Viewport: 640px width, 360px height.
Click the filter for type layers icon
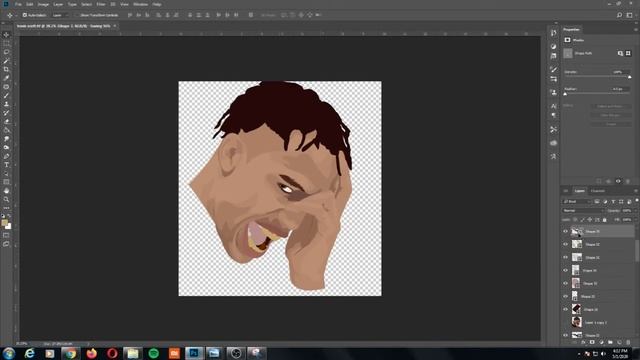[x=613, y=202]
